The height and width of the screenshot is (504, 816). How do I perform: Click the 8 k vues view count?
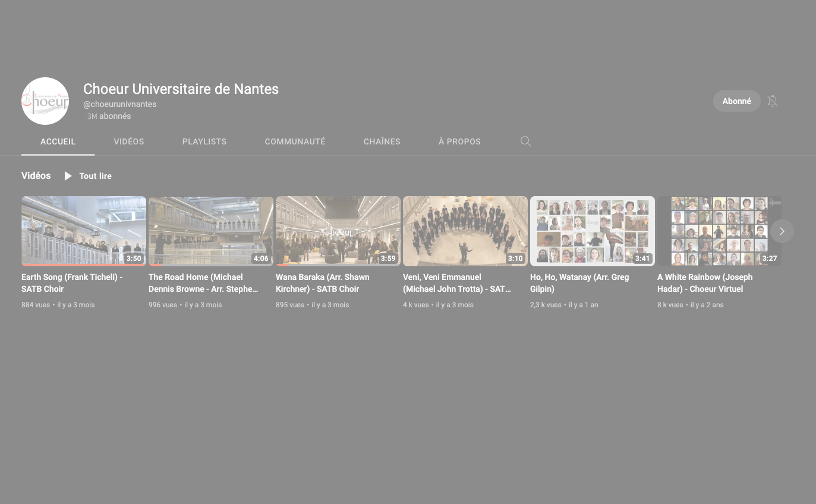tap(670, 305)
